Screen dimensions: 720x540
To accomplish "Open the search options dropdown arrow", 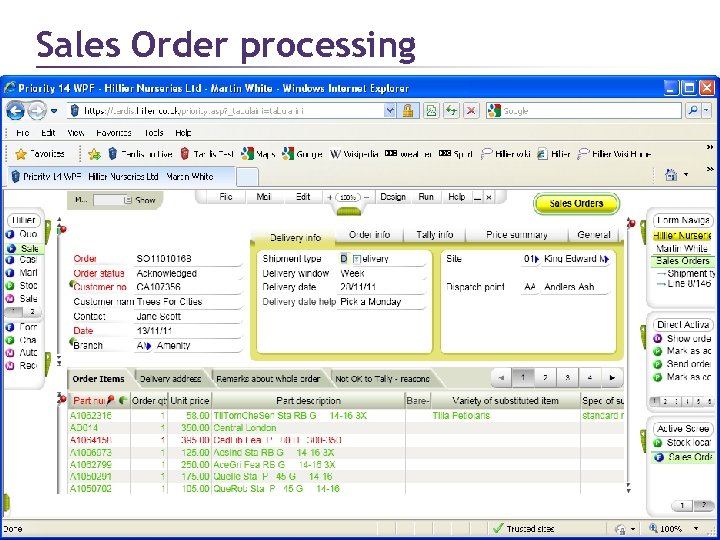I will coord(706,111).
